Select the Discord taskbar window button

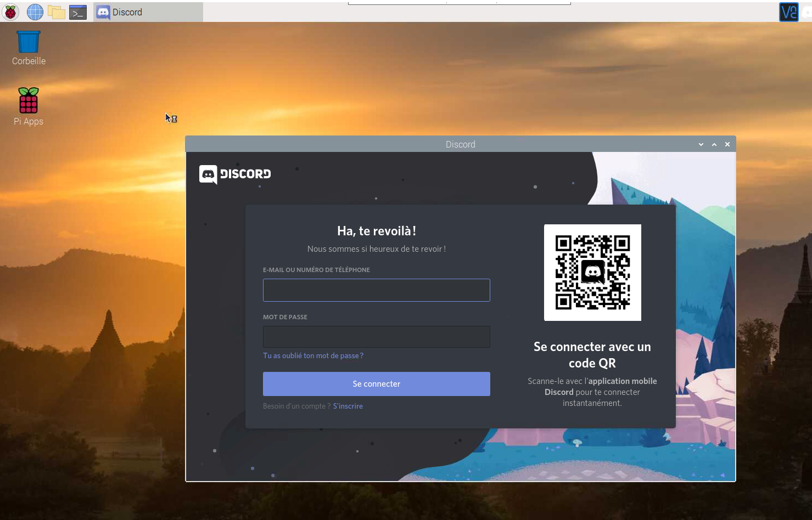pyautogui.click(x=148, y=12)
